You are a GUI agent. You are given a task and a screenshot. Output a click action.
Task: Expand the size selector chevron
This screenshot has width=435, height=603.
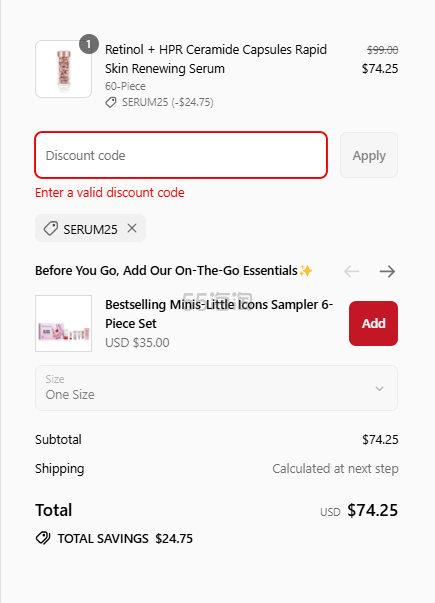pyautogui.click(x=379, y=388)
